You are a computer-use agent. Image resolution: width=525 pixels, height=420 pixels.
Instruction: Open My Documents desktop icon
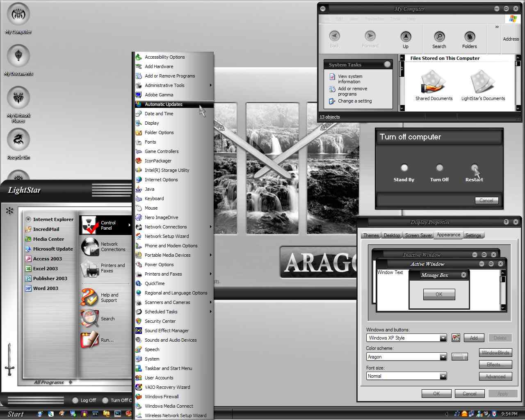click(18, 56)
